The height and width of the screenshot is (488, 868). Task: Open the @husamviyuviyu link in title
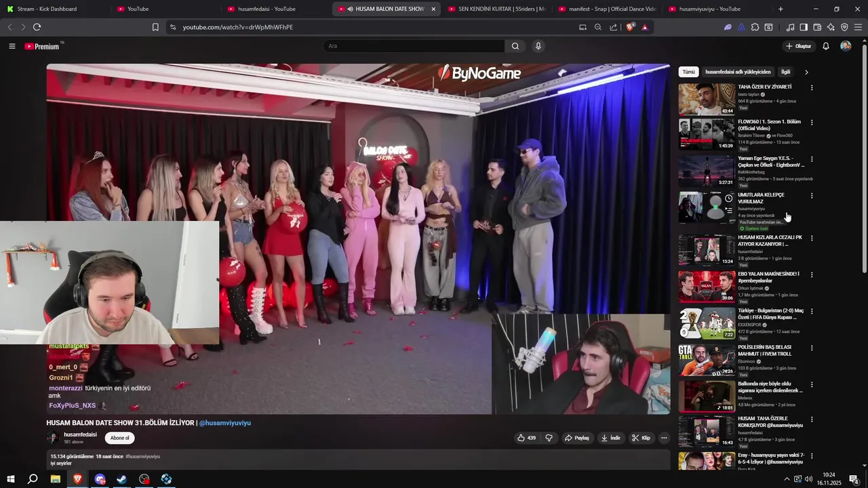(x=225, y=423)
